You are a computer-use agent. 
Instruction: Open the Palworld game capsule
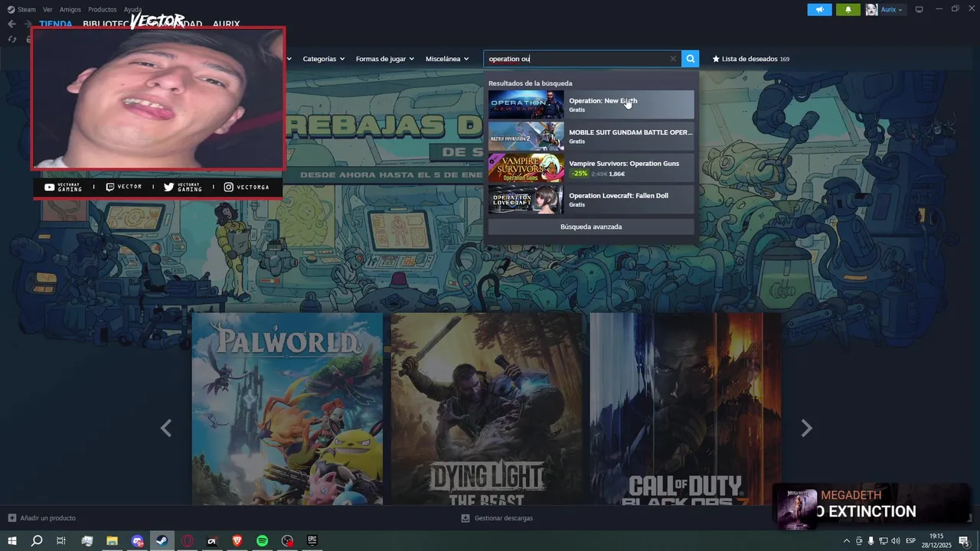pos(287,409)
